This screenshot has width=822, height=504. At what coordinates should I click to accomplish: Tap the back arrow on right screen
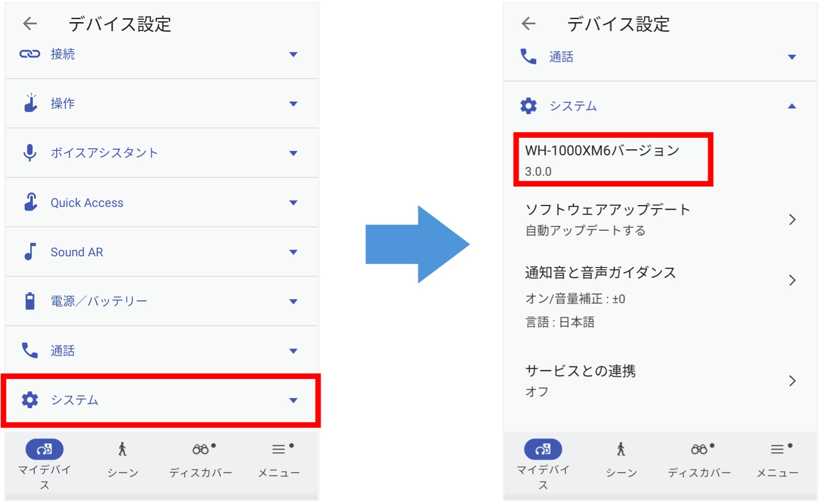coord(529,23)
